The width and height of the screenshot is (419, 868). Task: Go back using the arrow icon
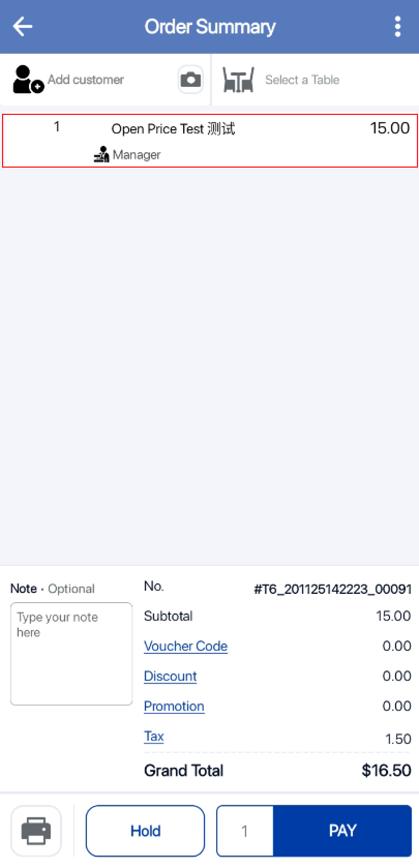coord(23,26)
